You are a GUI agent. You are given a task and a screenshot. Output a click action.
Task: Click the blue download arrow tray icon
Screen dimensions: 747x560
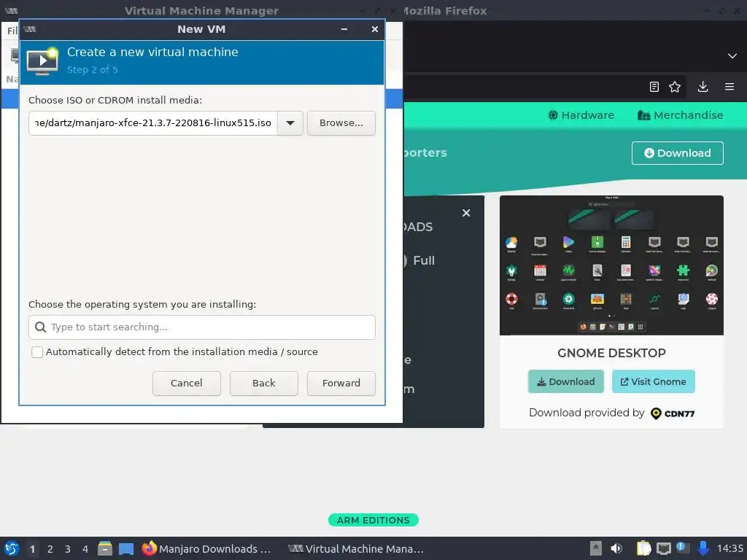point(703,548)
